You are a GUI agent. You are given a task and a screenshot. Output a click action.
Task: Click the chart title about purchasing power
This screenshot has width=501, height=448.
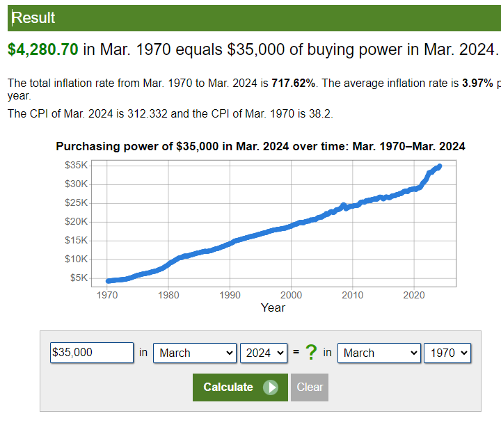(260, 146)
